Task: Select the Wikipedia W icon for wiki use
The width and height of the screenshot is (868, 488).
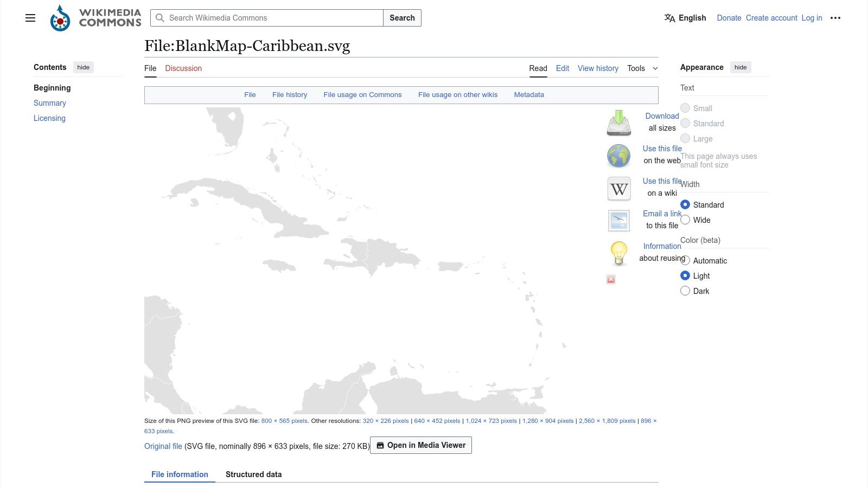Action: 618,188
